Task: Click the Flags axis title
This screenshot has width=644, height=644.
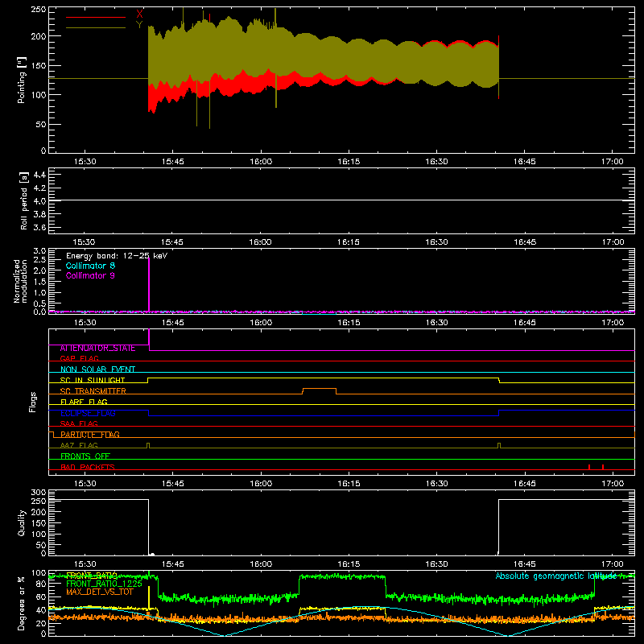Action: pyautogui.click(x=33, y=402)
